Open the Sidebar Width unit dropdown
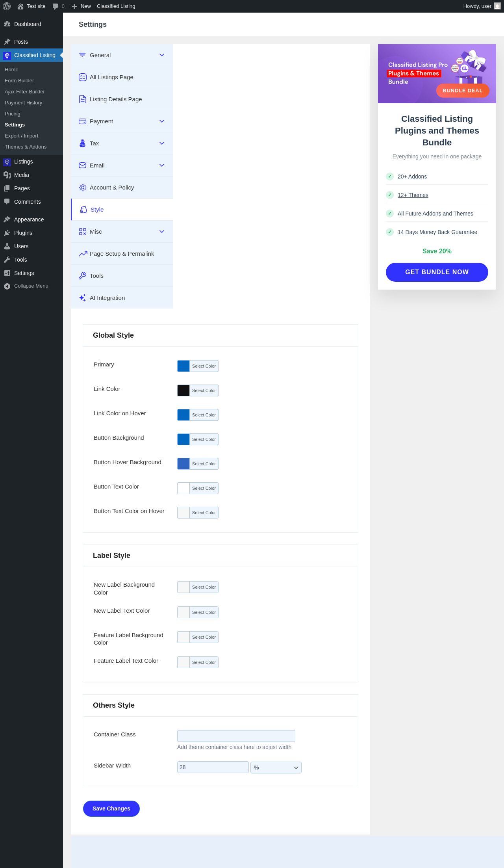Image resolution: width=504 pixels, height=868 pixels. click(x=276, y=768)
